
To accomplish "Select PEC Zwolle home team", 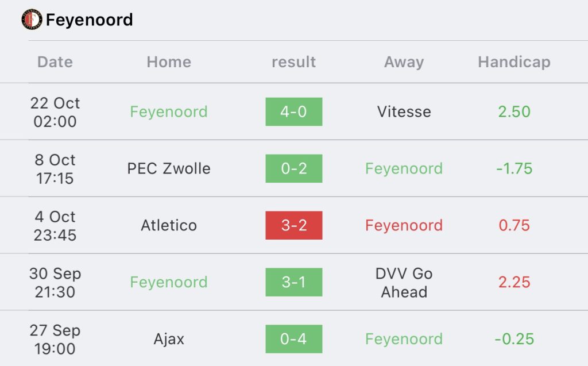I will 169,168.
